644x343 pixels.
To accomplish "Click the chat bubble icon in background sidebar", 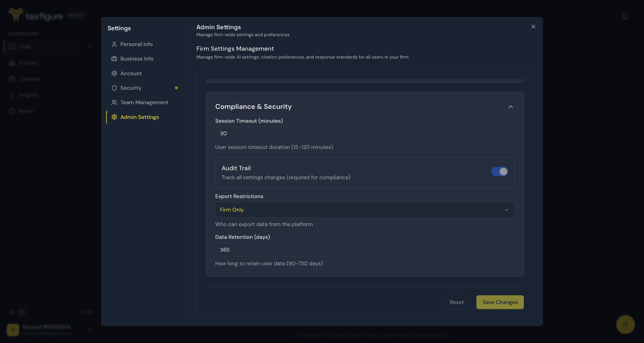I will click(x=12, y=47).
